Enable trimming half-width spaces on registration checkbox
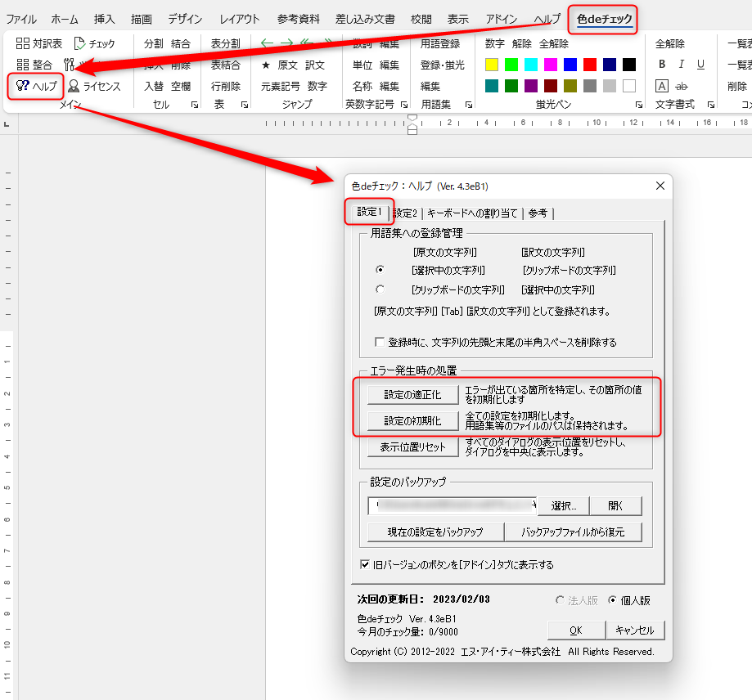Screen dimensions: 752x700 pyautogui.click(x=379, y=342)
